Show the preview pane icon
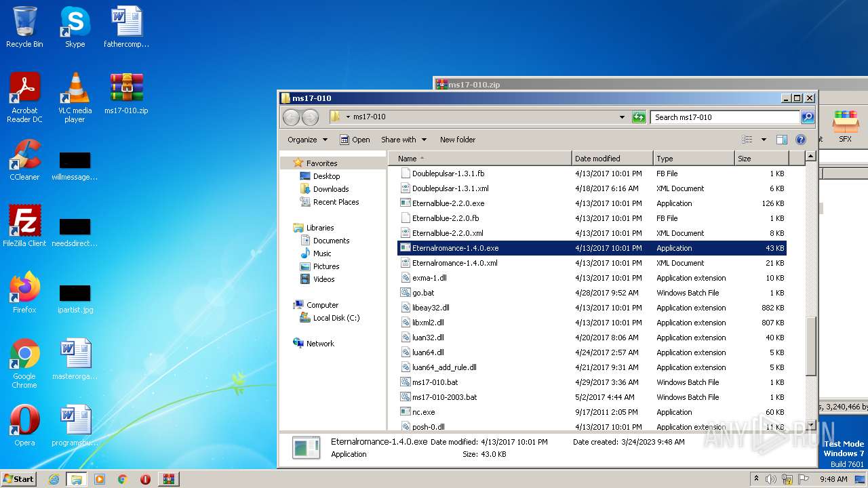Screen dimensions: 868x488 (x=781, y=140)
